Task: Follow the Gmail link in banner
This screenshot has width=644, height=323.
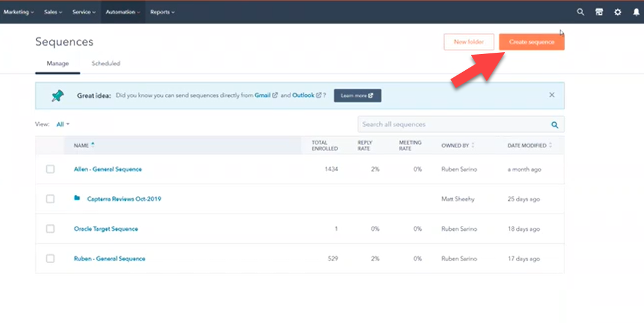Action: (266, 95)
